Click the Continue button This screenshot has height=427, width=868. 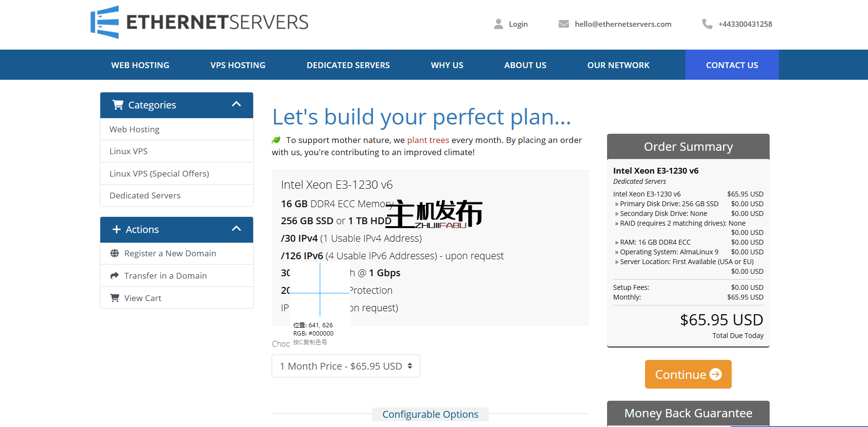(688, 374)
